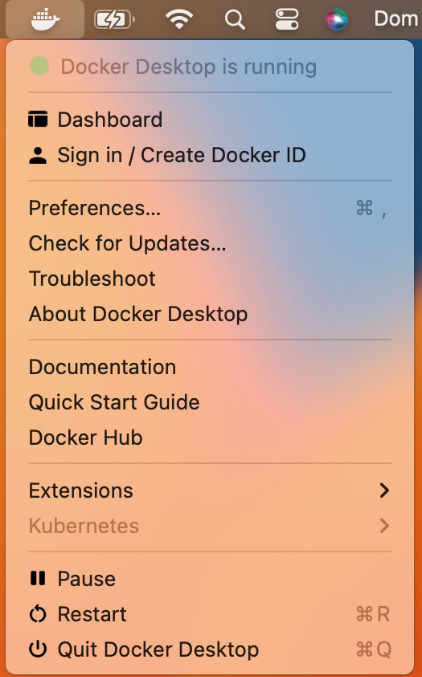Click the Dashboard window icon
Screen dimensions: 422x677
[x=38, y=119]
